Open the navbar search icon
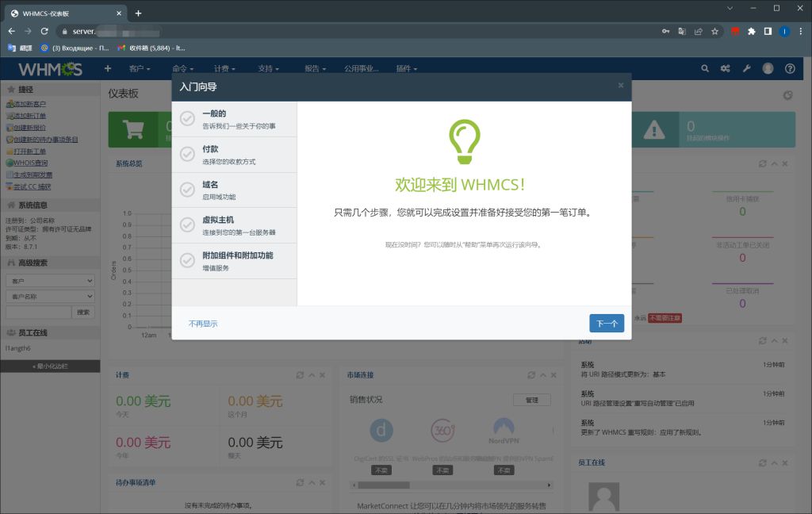The width and height of the screenshot is (812, 514). 705,68
